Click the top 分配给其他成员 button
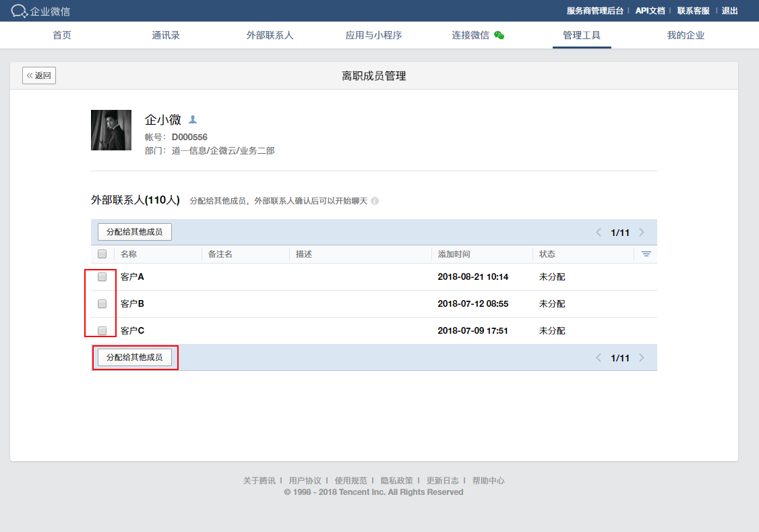The width and height of the screenshot is (759, 532). [x=135, y=231]
